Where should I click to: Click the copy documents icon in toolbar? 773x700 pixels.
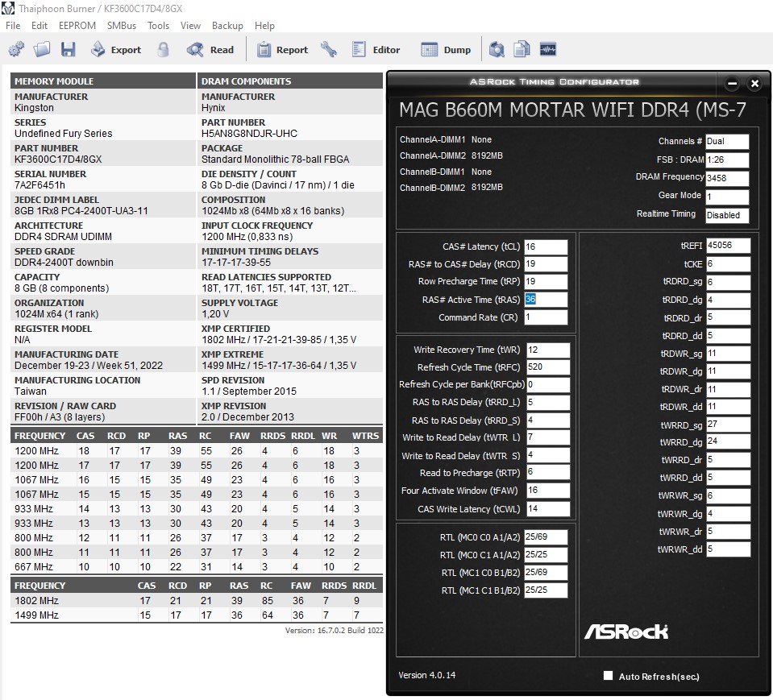click(x=522, y=49)
